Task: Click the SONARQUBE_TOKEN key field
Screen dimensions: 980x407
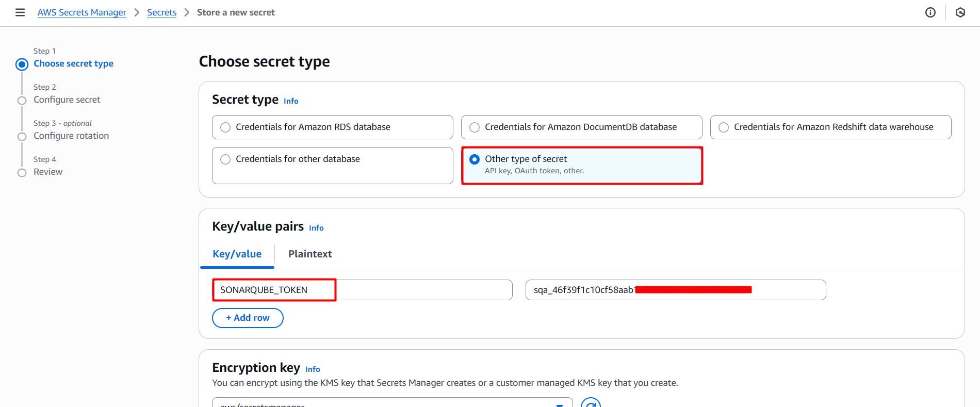Action: click(362, 290)
